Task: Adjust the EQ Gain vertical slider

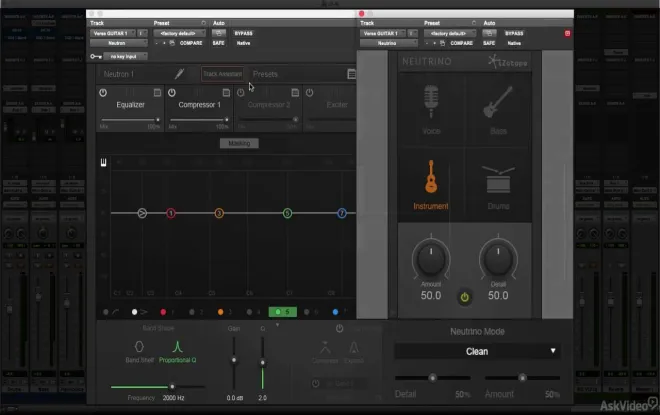Action: tap(234, 361)
